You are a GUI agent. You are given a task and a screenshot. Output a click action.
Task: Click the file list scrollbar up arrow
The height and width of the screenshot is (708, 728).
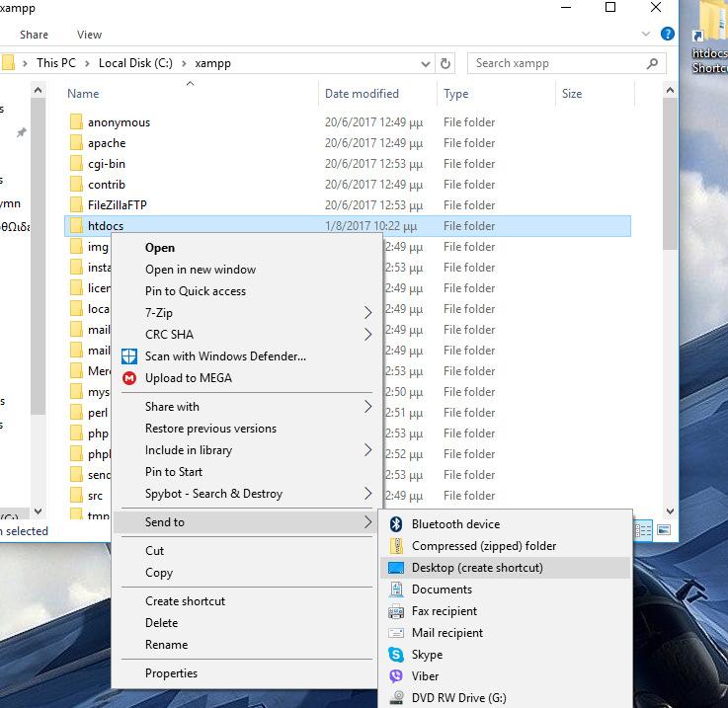tap(670, 90)
